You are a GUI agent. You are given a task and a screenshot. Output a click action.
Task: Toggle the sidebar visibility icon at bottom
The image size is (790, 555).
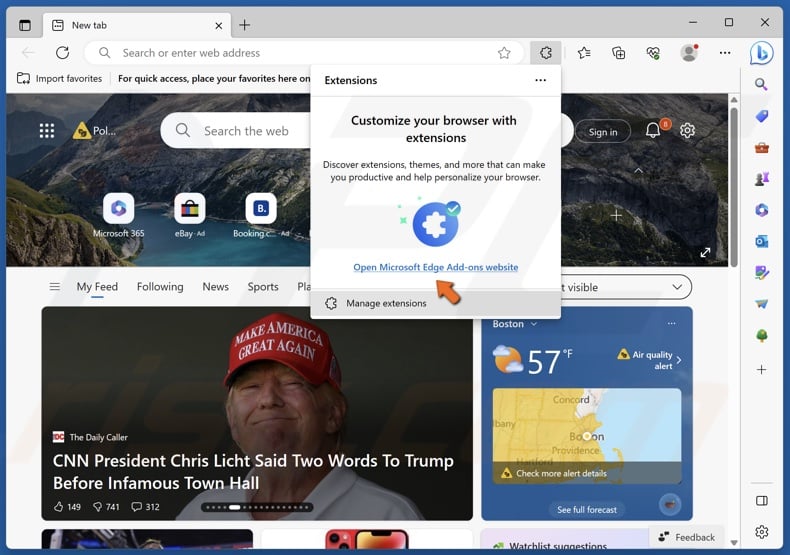click(761, 501)
